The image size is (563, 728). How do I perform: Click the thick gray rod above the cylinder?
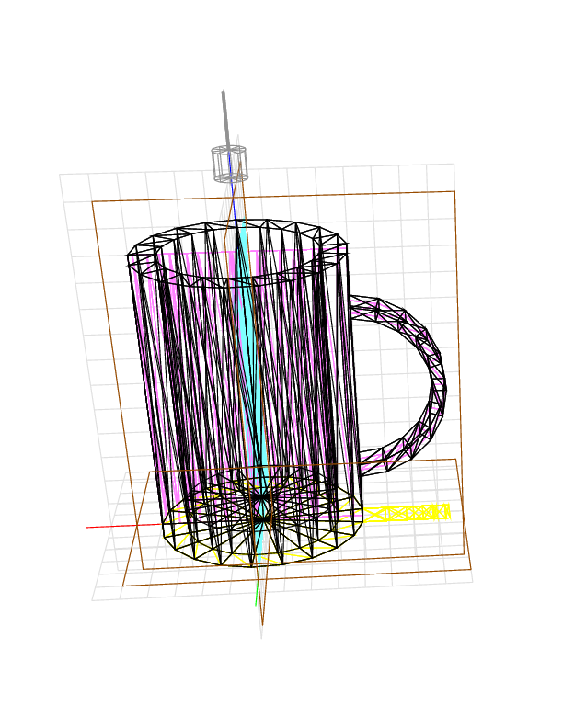(x=224, y=117)
